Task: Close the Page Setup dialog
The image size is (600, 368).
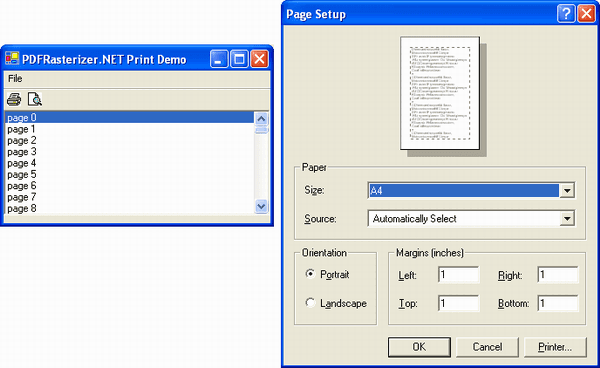Action: coord(586,14)
